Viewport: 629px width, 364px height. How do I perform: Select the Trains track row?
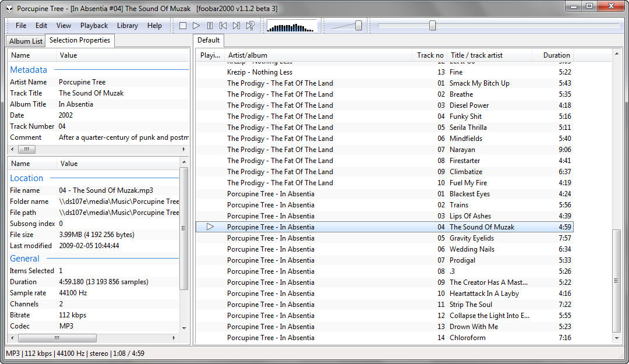384,205
